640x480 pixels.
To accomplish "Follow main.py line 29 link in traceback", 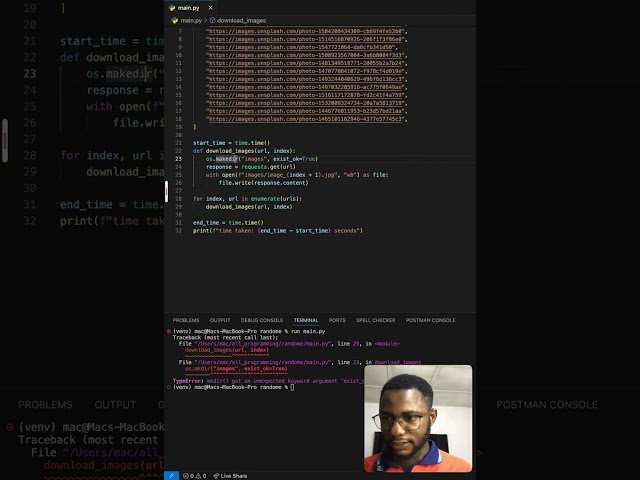I will pyautogui.click(x=262, y=344).
